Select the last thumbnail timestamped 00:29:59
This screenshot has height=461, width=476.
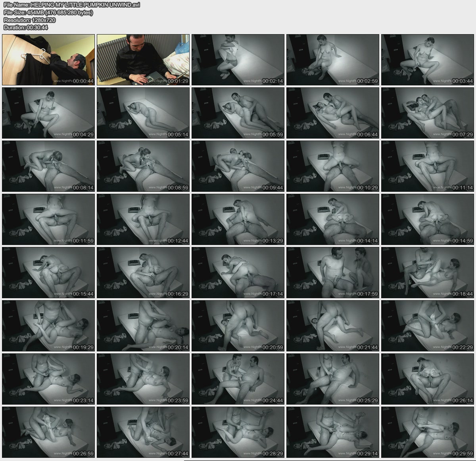[x=428, y=432]
